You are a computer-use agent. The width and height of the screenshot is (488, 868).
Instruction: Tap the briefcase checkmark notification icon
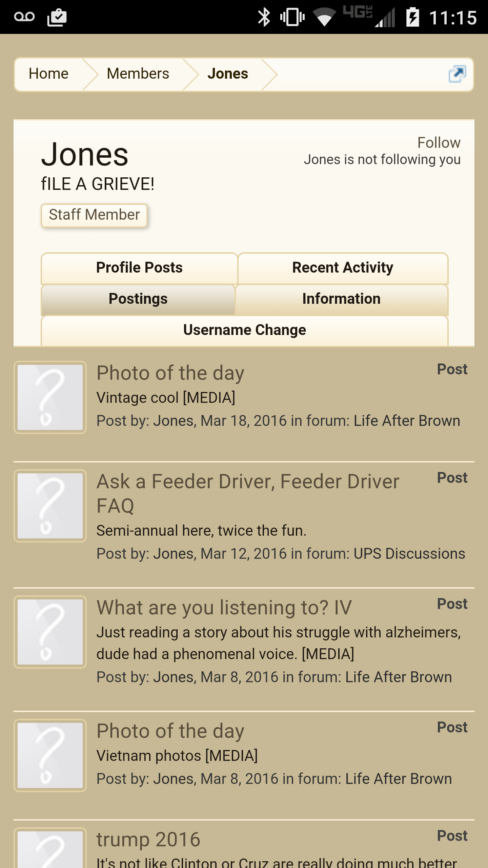tap(57, 17)
